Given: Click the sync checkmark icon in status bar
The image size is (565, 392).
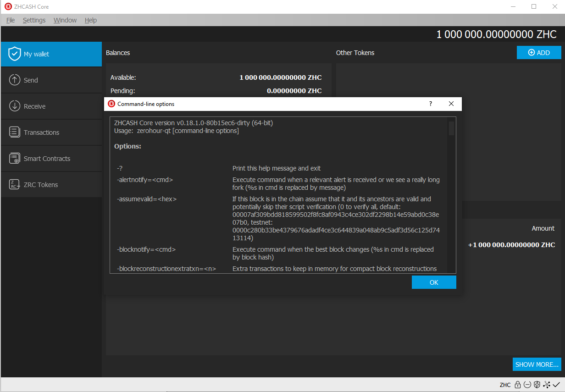Looking at the screenshot, I should point(556,385).
